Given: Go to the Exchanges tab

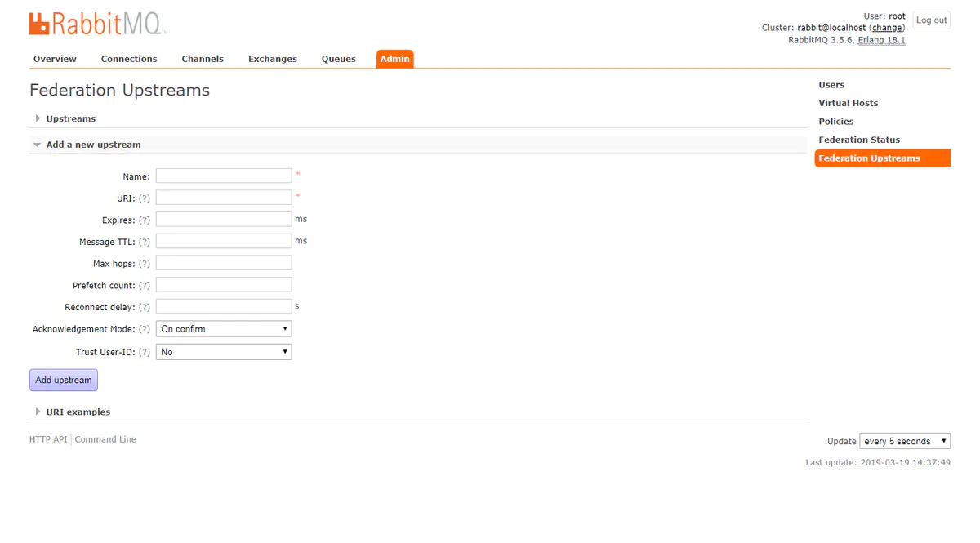Looking at the screenshot, I should (x=273, y=59).
